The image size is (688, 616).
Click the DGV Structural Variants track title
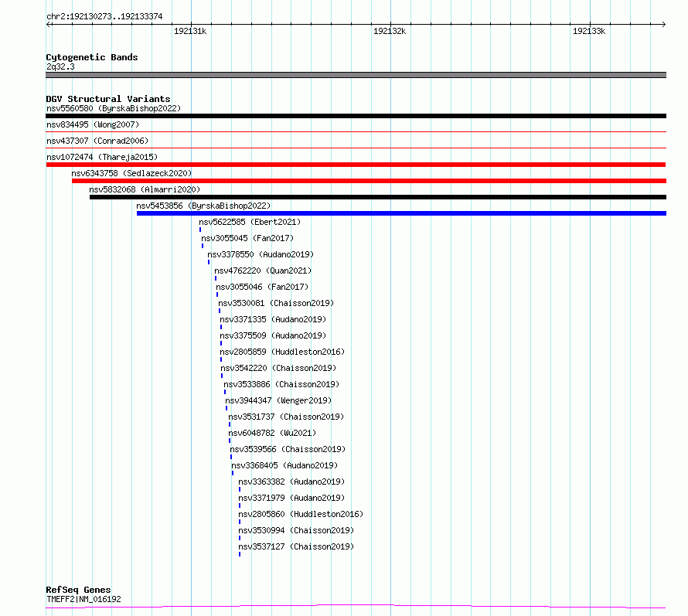point(108,99)
